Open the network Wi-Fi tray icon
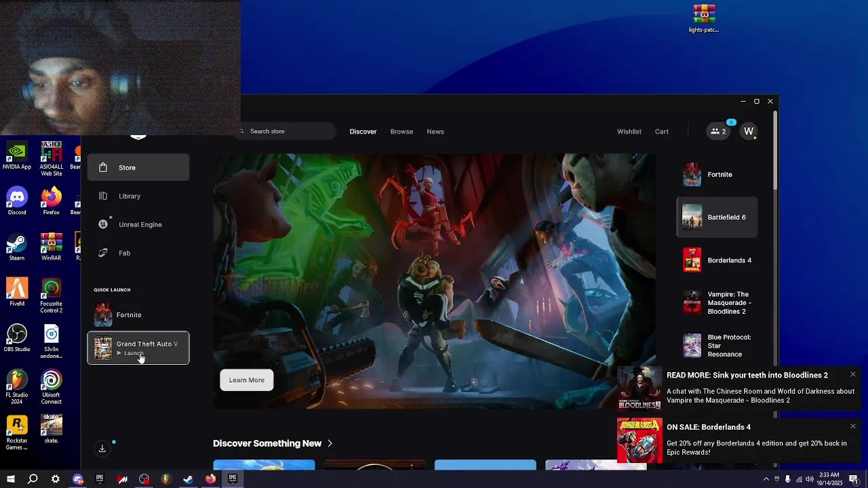This screenshot has height=488, width=868. (799, 479)
